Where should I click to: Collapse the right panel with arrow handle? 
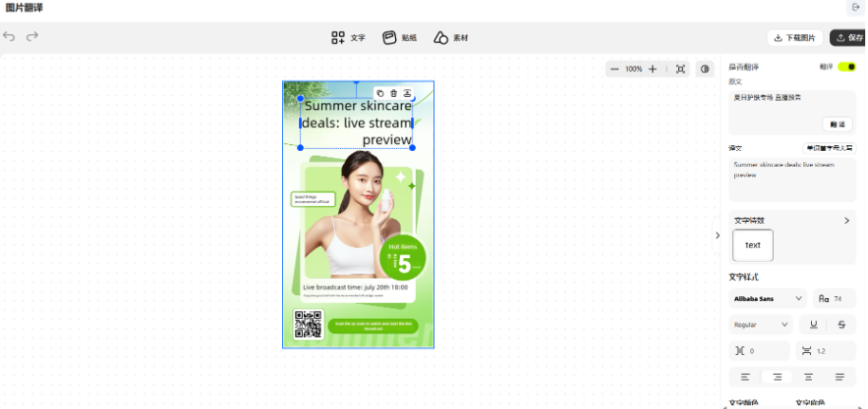point(717,235)
